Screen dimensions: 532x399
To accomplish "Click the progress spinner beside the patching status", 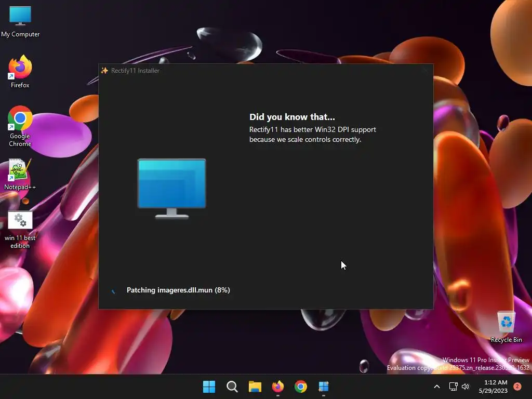I will tap(113, 291).
